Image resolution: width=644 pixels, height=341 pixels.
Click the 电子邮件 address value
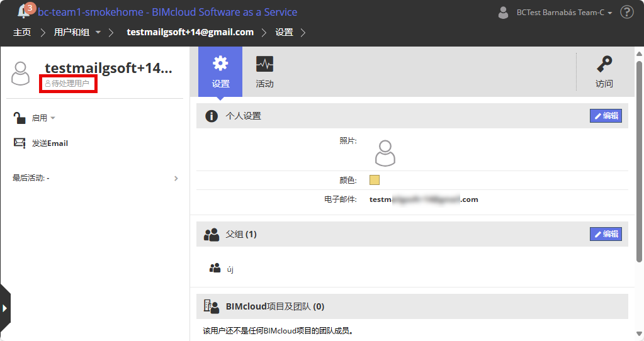[x=424, y=199]
